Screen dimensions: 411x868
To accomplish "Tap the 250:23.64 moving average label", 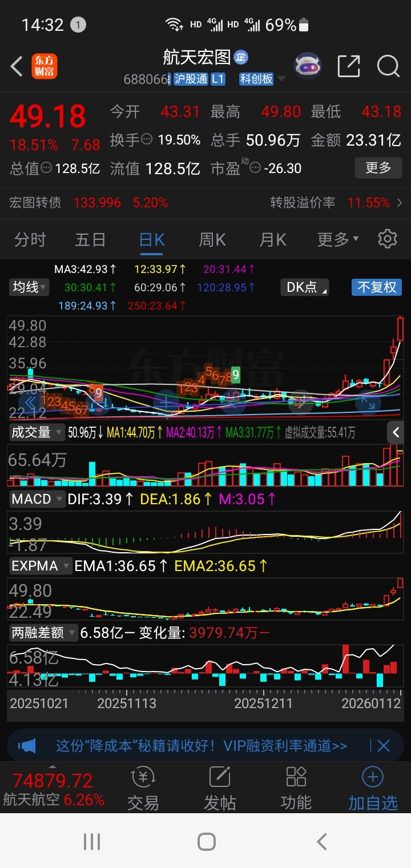I will (156, 306).
